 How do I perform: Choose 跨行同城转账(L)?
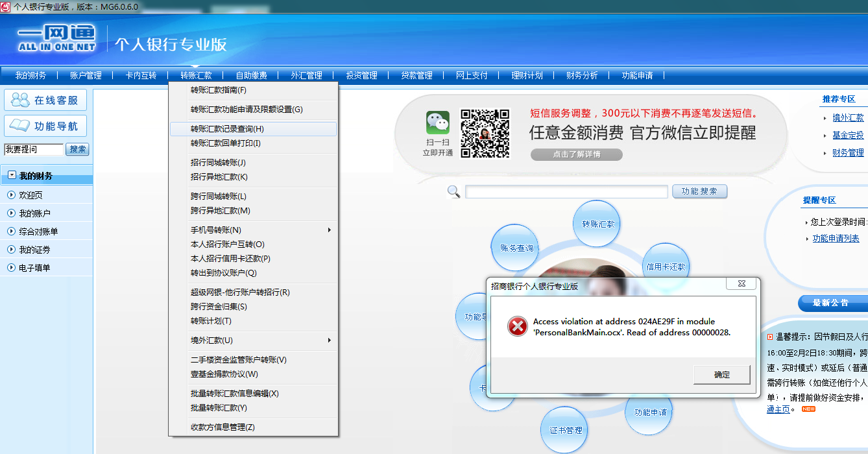pos(253,197)
